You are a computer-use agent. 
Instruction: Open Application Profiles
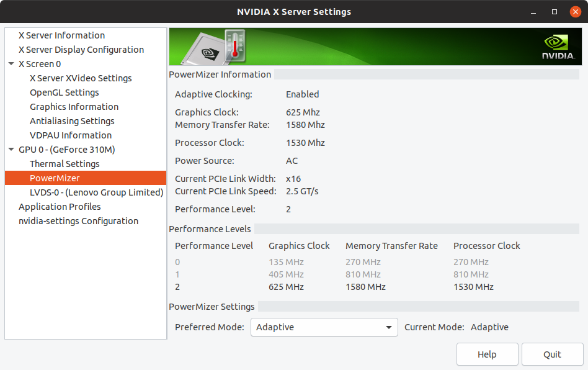point(60,206)
